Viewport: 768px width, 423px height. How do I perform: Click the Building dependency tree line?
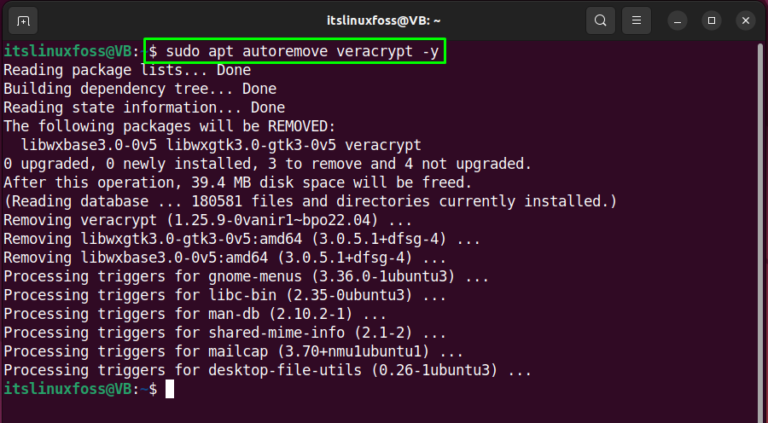[140, 89]
